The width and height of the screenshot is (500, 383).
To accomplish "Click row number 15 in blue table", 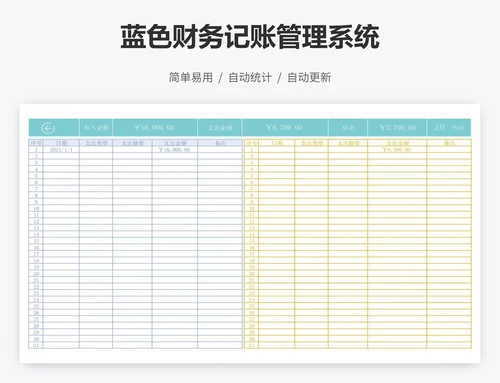I will tap(36, 241).
